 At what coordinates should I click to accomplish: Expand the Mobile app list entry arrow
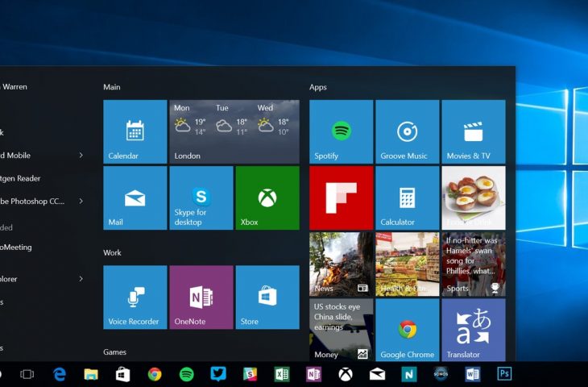[x=81, y=155]
